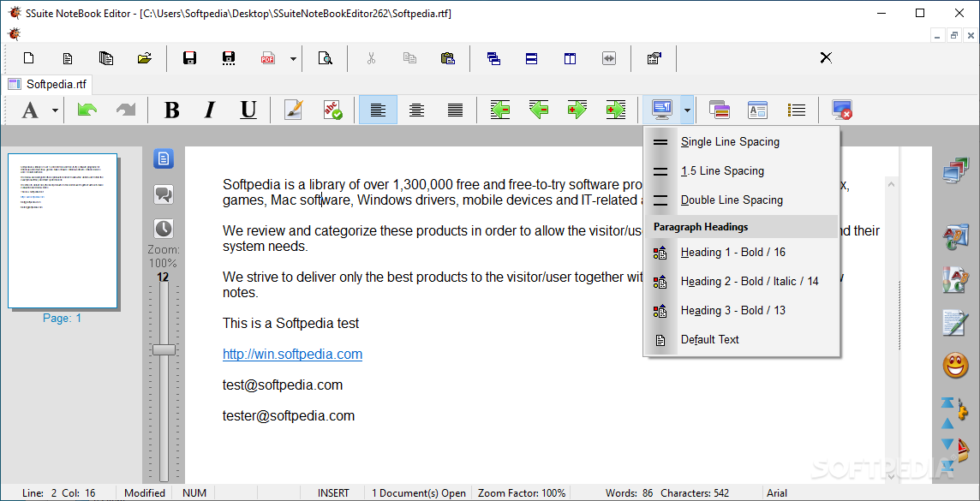Click the last green right-arrow indent icon
The height and width of the screenshot is (501, 980).
click(x=616, y=110)
